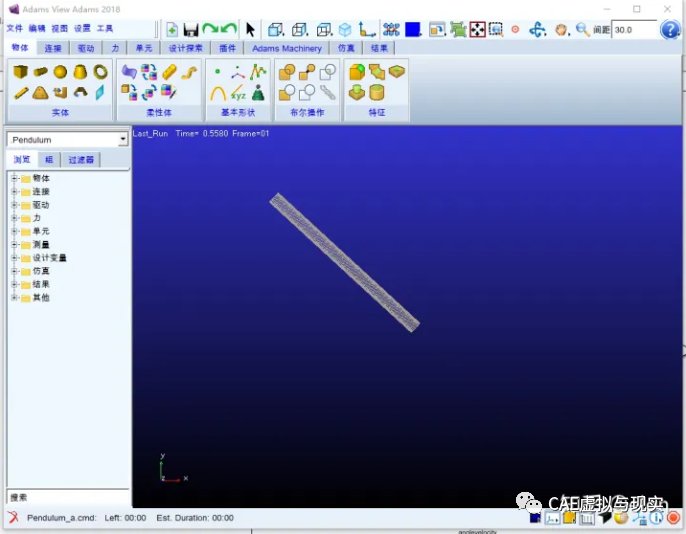Select the Cylinder solid tool

pos(40,71)
